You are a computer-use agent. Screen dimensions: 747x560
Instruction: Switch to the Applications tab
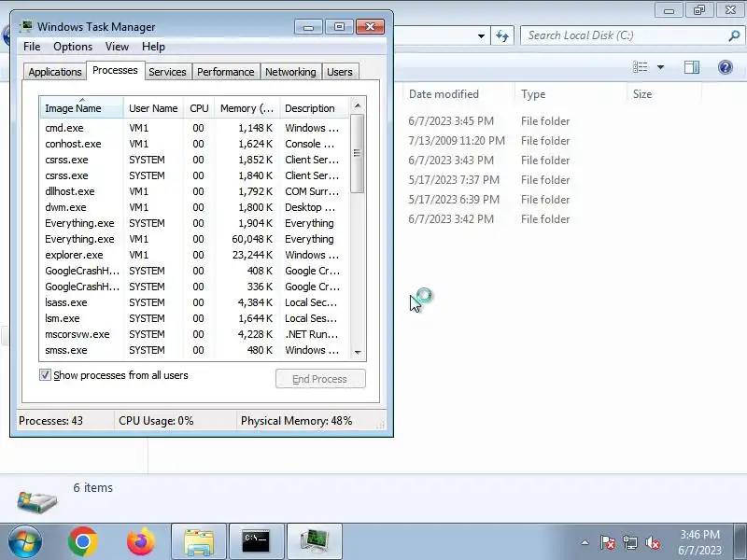55,72
